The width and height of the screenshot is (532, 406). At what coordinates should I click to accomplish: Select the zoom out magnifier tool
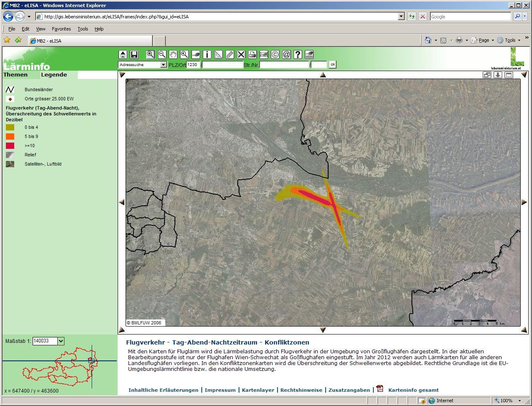[x=162, y=54]
